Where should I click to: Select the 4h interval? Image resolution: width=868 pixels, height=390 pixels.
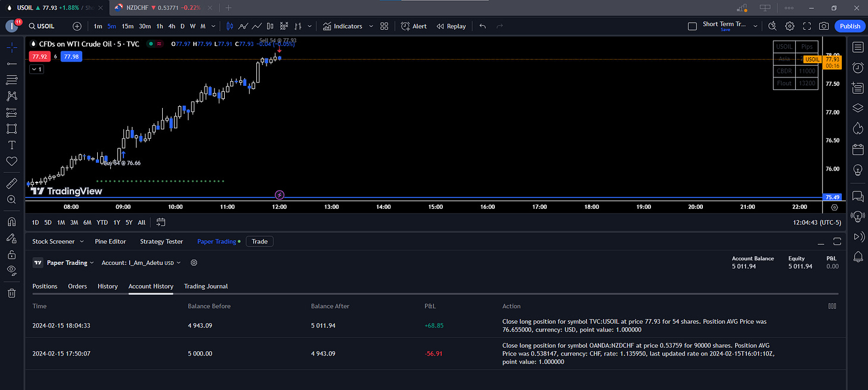172,26
